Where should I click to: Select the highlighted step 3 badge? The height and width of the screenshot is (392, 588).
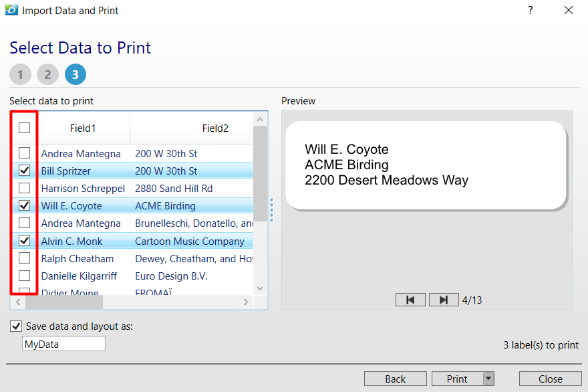(75, 74)
